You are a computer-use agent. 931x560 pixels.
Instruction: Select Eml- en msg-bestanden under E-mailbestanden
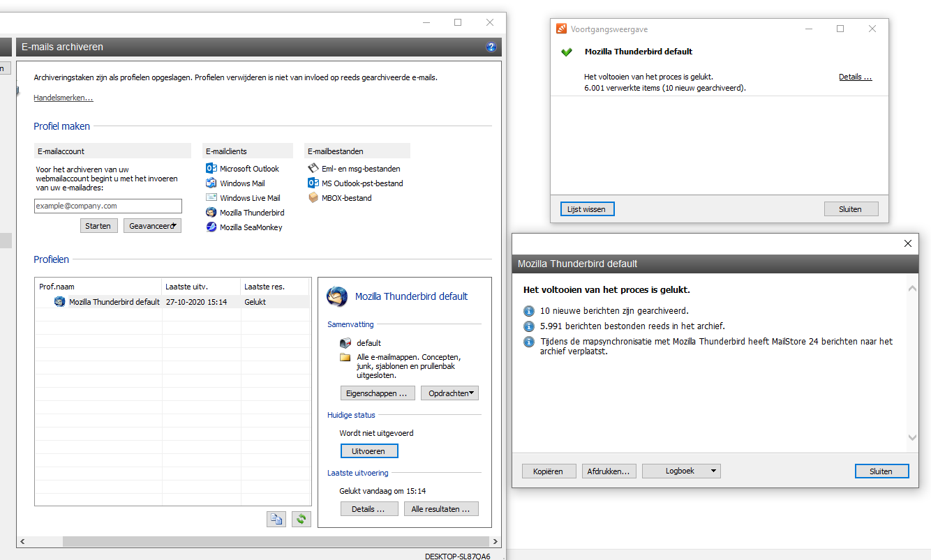pyautogui.click(x=355, y=169)
